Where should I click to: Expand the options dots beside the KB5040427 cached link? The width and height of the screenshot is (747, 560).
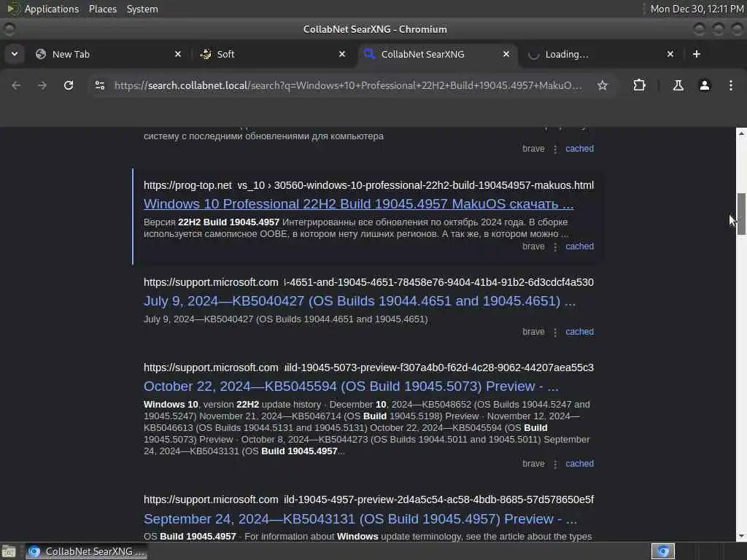pos(555,332)
